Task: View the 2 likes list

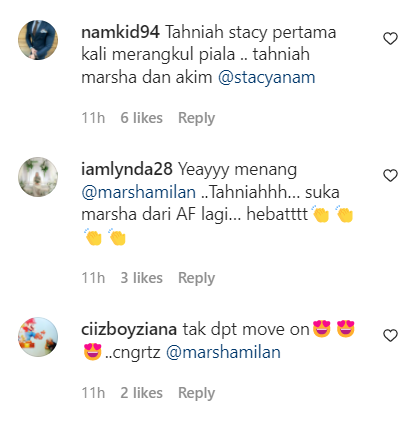Action: tap(141, 393)
